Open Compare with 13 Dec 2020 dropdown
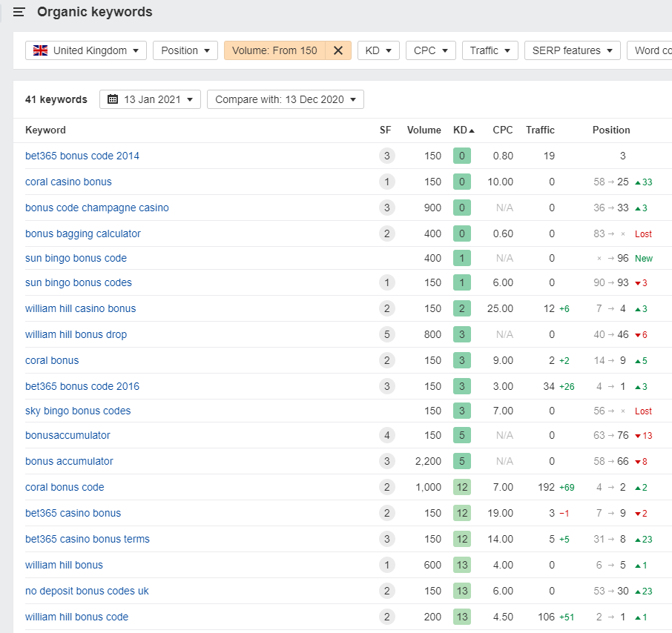This screenshot has height=633, width=672. pyautogui.click(x=285, y=99)
